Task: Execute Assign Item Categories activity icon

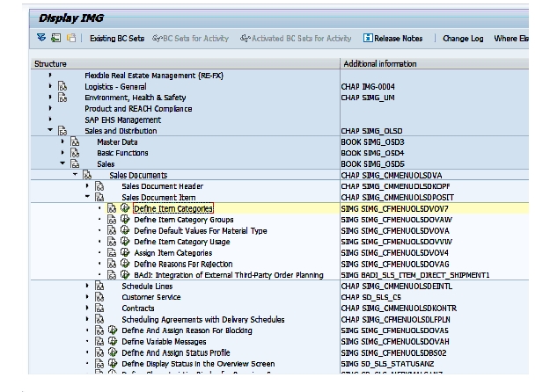Action: [x=125, y=252]
